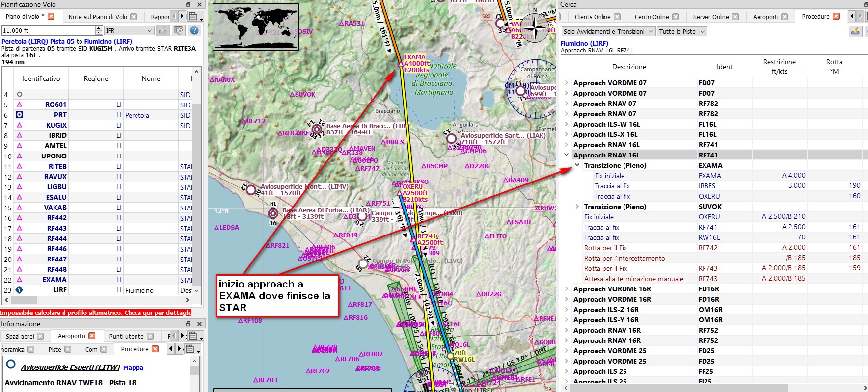Open Solo Avviciamenti e Transizioni filter dropdown

coord(608,31)
